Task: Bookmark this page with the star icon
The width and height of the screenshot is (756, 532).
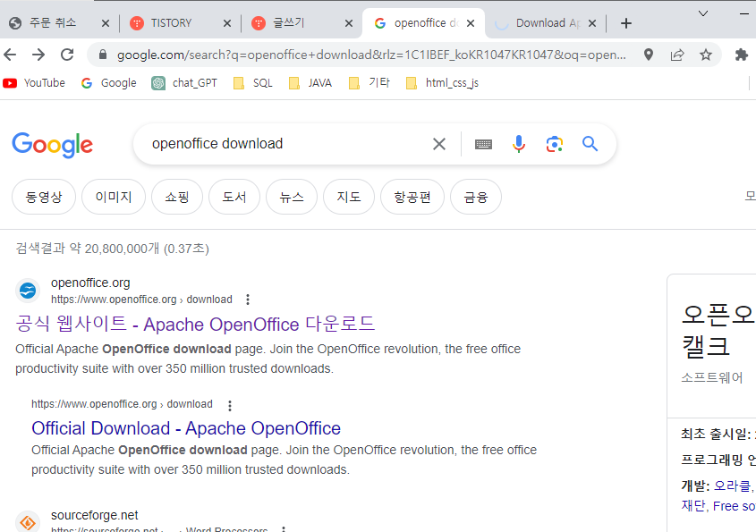Action: tap(706, 55)
